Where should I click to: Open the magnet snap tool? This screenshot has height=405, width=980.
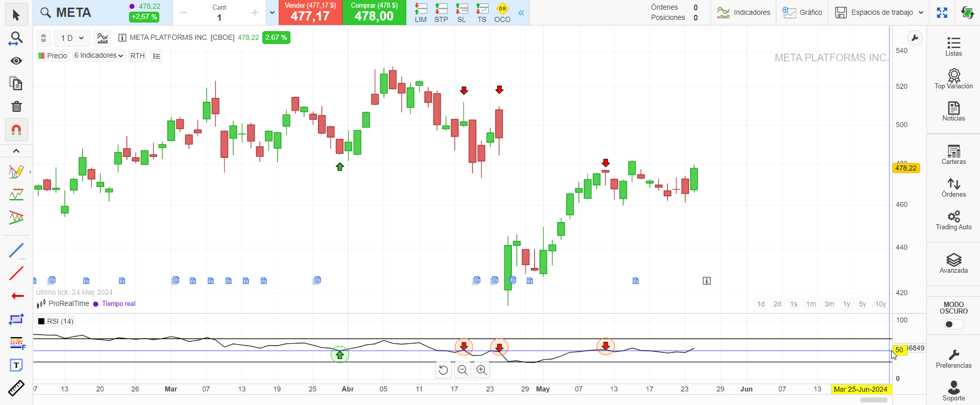[x=16, y=130]
